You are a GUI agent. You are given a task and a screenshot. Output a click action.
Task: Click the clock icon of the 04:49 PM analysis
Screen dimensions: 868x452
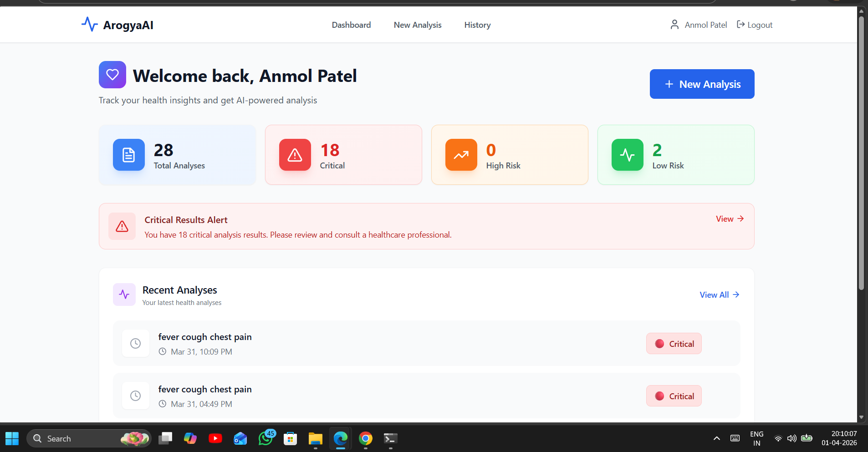136,396
